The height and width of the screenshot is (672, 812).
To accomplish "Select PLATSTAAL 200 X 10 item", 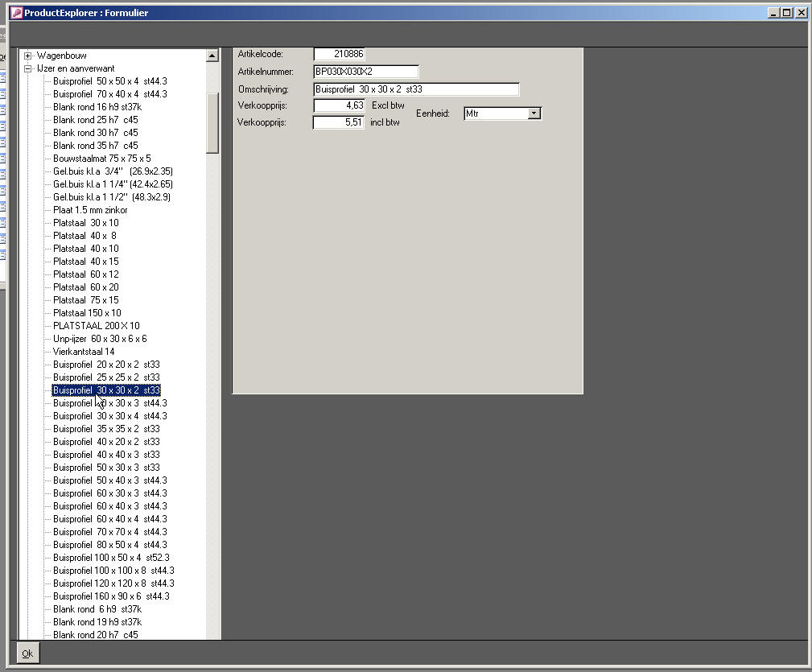I will pyautogui.click(x=96, y=326).
